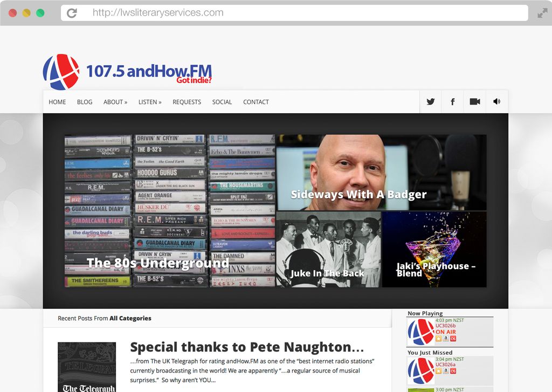The height and width of the screenshot is (392, 552).
Task: Go to the Home page
Action: pyautogui.click(x=57, y=102)
